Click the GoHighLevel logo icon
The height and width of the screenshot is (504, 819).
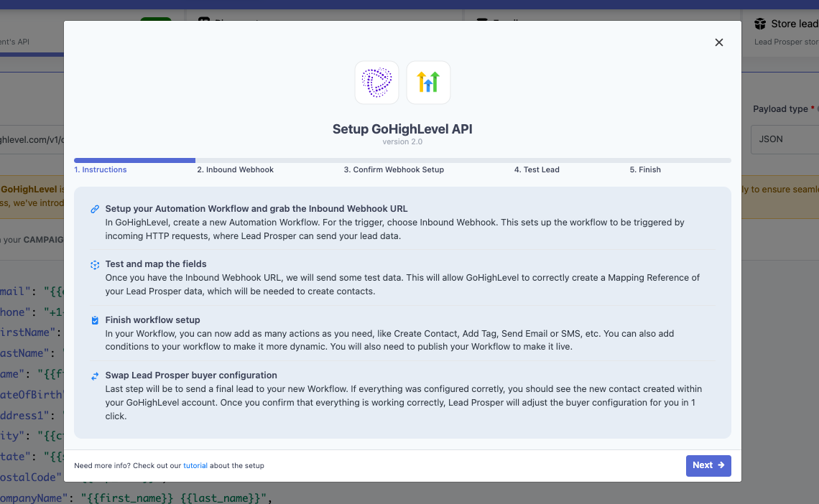[x=428, y=82]
